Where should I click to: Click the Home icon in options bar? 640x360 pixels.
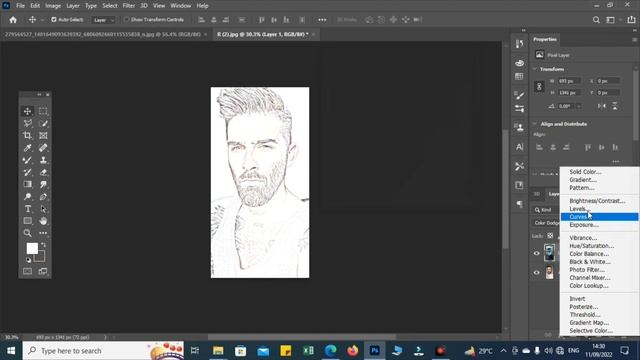coord(13,20)
